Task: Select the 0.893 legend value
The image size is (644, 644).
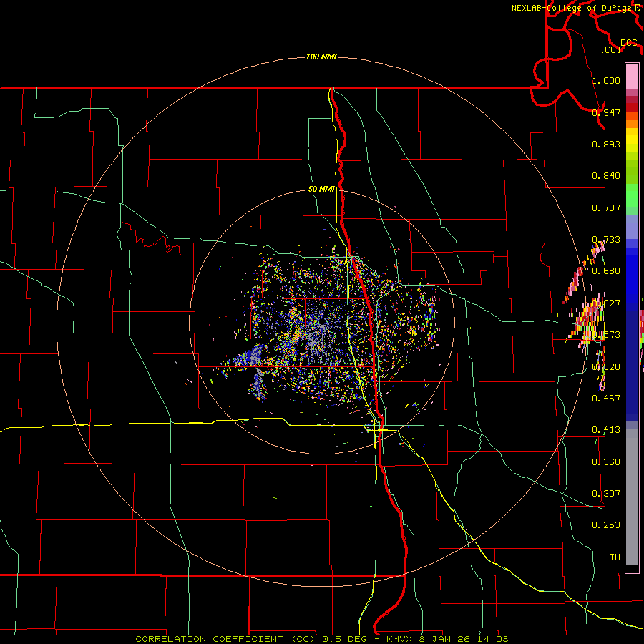Action: coord(606,144)
